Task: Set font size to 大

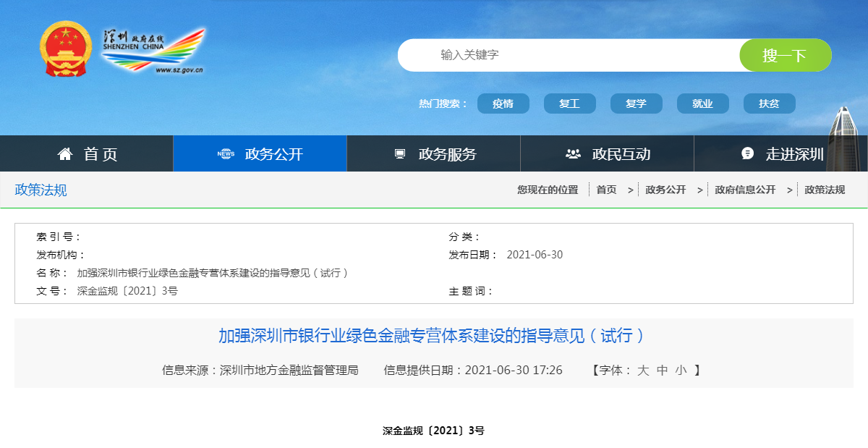Action: click(643, 371)
